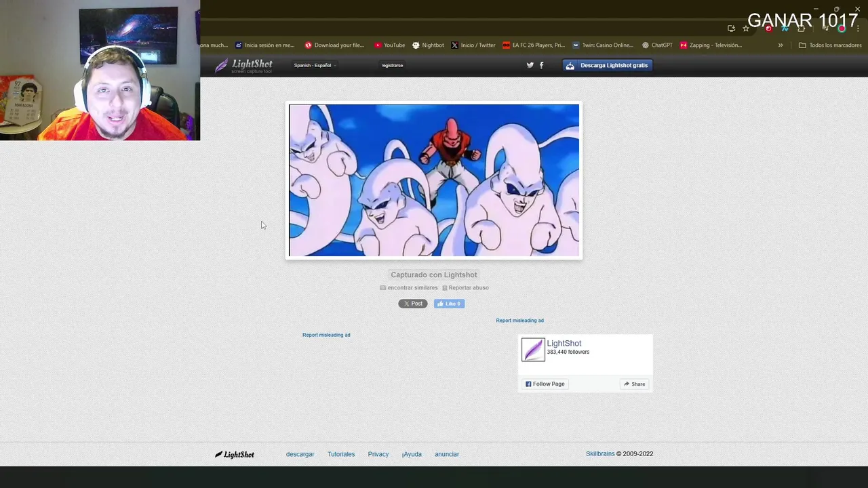Open the descargar footer link
Screen dimensions: 868x488
[300, 454]
